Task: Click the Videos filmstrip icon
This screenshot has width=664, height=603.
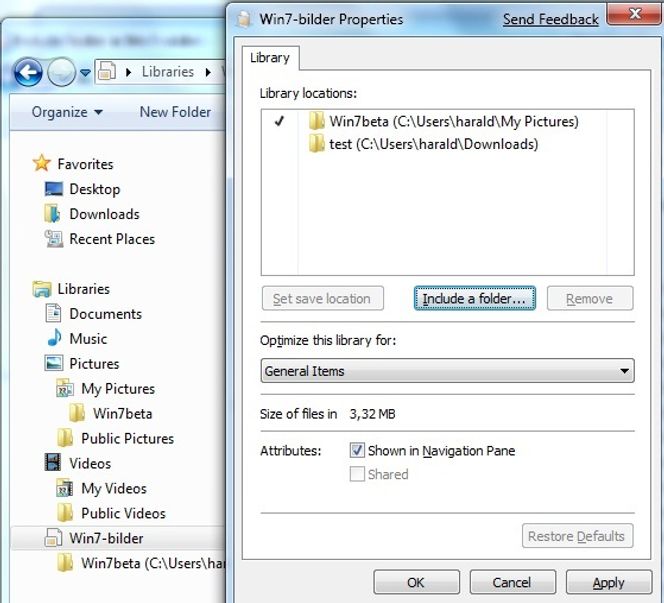Action: (53, 463)
